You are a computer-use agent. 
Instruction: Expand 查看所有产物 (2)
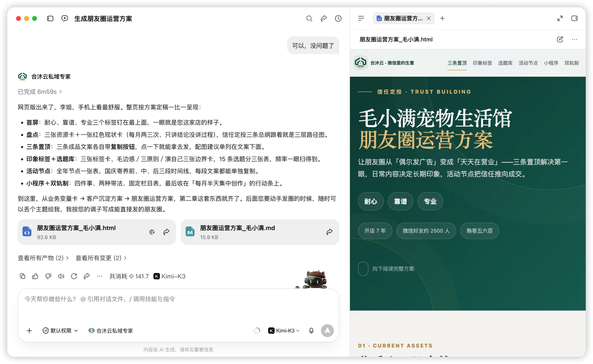click(x=43, y=258)
